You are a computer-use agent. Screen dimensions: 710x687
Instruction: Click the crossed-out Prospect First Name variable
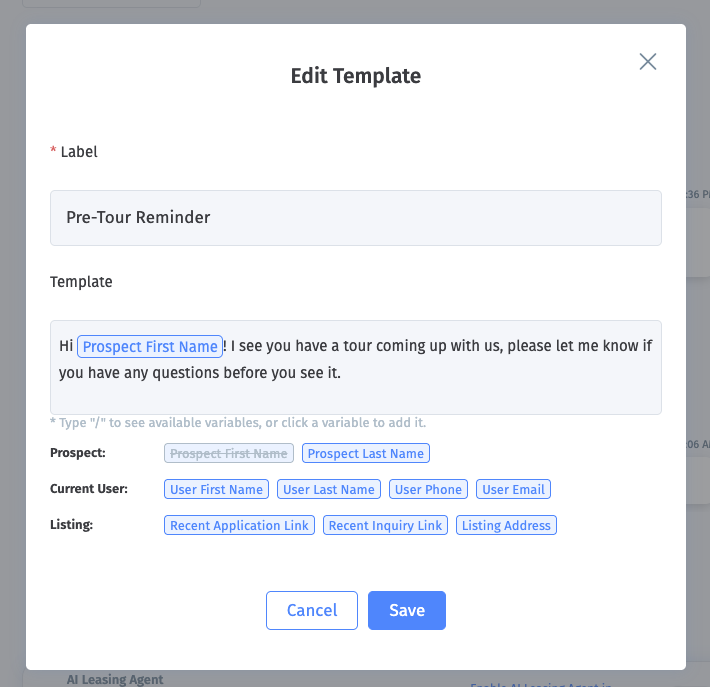point(229,454)
